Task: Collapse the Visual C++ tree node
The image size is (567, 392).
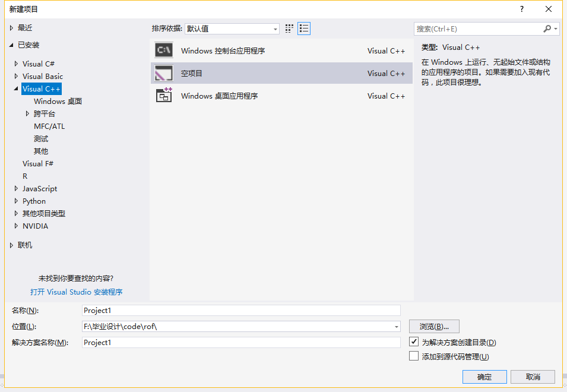Action: (15, 88)
